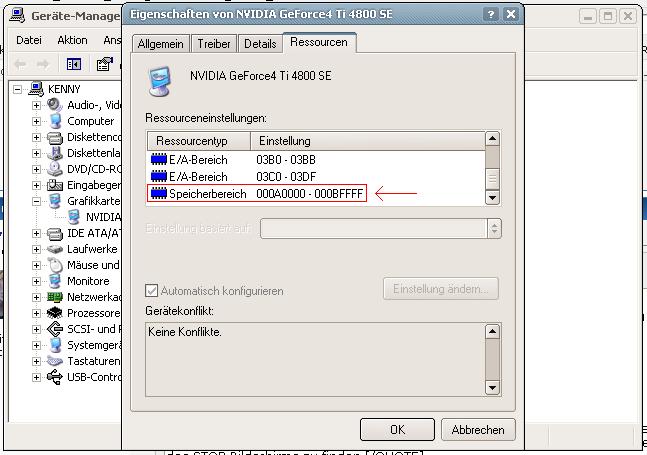Click the show/hide console tree toolbar icon

click(x=74, y=64)
